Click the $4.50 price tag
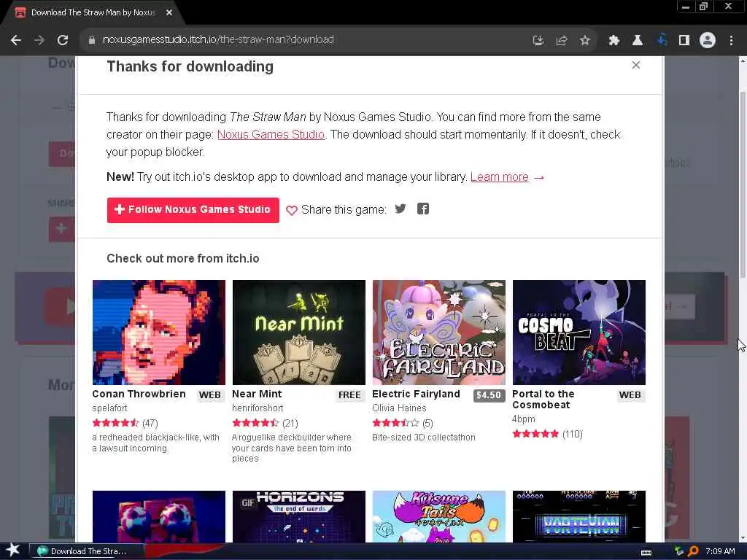Viewport: 747px width, 560px height. 489,395
